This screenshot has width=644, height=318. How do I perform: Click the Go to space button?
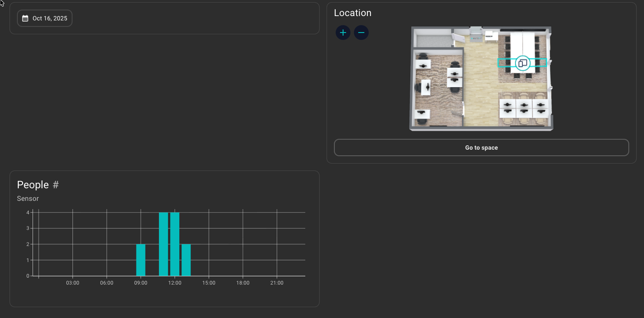[x=481, y=148]
